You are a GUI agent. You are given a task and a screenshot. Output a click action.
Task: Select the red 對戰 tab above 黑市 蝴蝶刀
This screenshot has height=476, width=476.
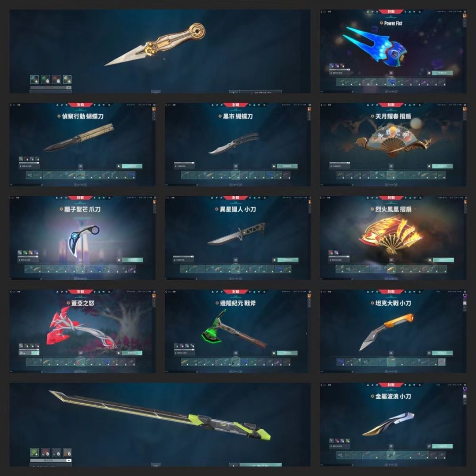point(235,105)
